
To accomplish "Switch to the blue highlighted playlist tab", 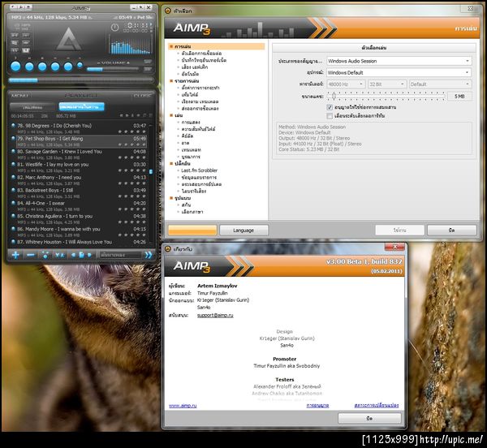I will (x=82, y=107).
